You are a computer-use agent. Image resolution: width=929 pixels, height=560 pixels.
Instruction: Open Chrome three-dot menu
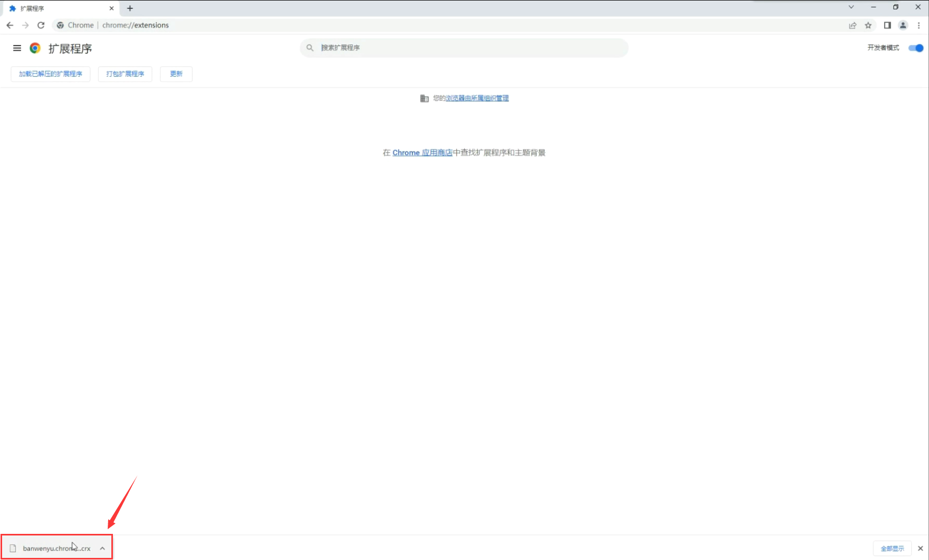(x=919, y=25)
